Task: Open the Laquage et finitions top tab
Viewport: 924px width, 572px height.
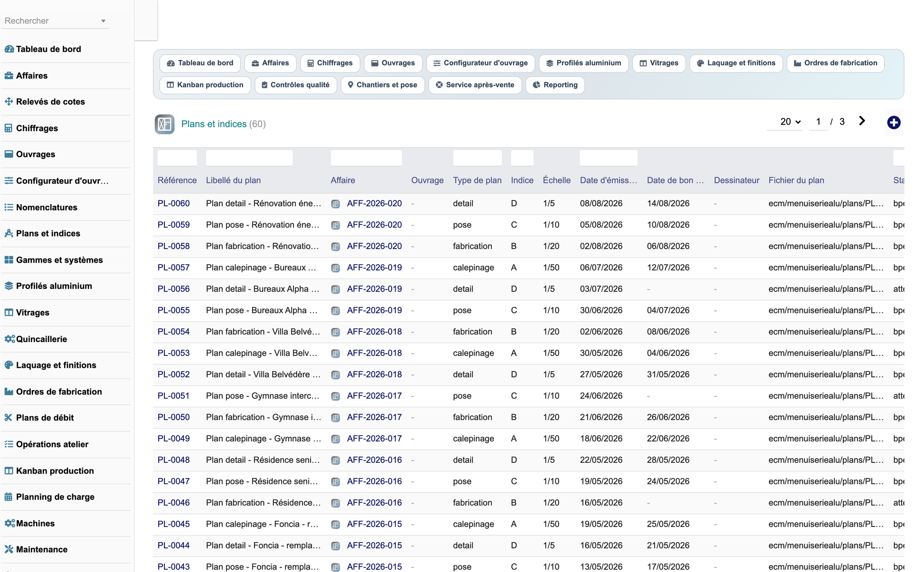Action: click(x=736, y=63)
